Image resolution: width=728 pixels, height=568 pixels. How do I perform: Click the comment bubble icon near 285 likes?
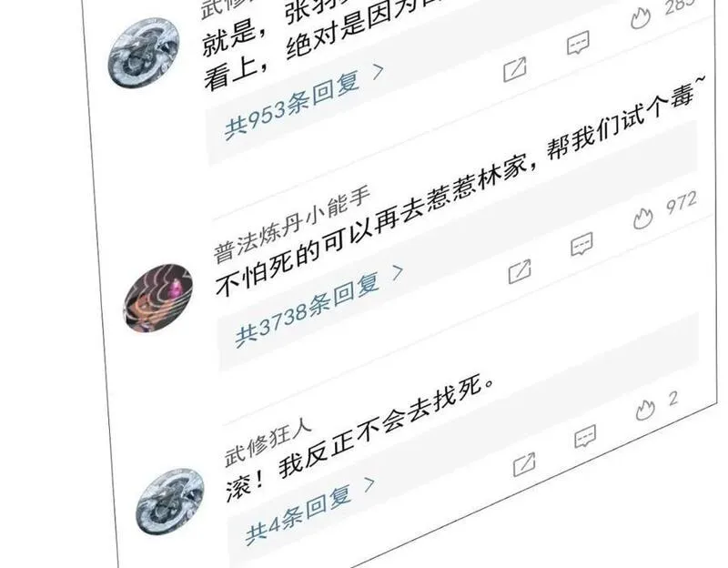[x=579, y=43]
